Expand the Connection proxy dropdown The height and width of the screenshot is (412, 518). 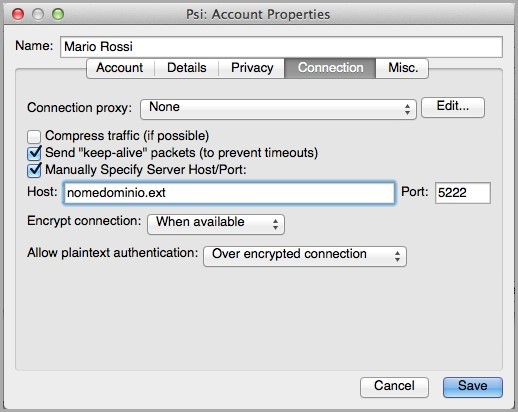pyautogui.click(x=278, y=109)
